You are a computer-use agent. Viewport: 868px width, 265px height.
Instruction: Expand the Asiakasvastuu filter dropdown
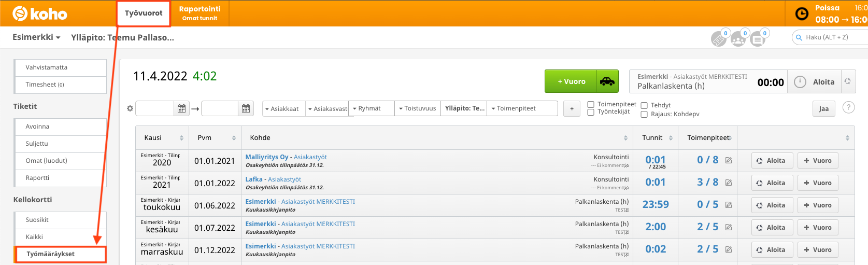tap(328, 108)
